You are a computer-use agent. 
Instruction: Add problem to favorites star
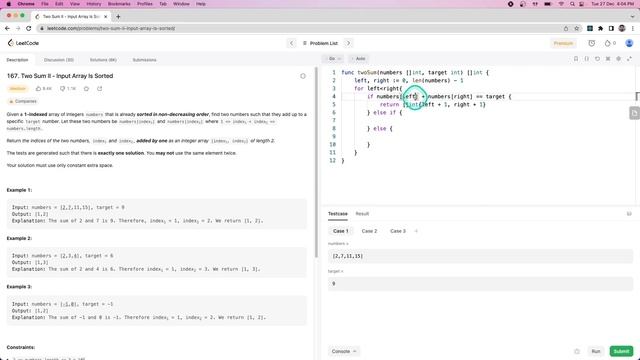point(87,89)
